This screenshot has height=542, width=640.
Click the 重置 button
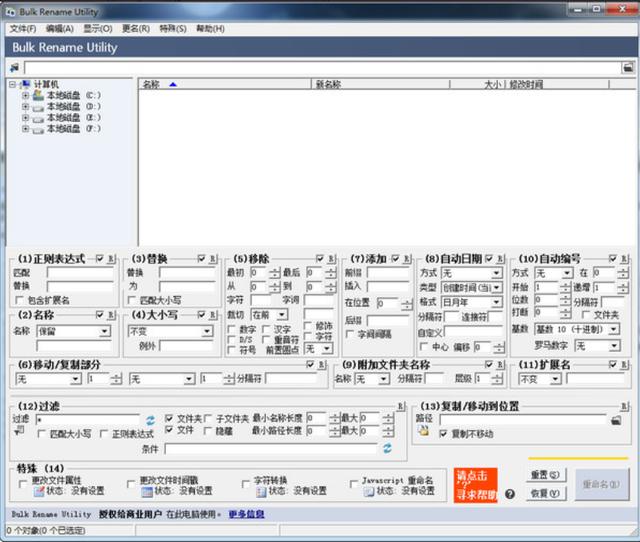point(545,475)
